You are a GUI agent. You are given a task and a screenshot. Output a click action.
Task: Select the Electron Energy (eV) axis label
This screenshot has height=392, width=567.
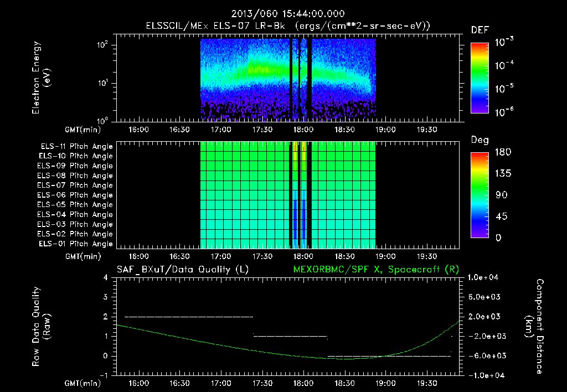coord(41,78)
